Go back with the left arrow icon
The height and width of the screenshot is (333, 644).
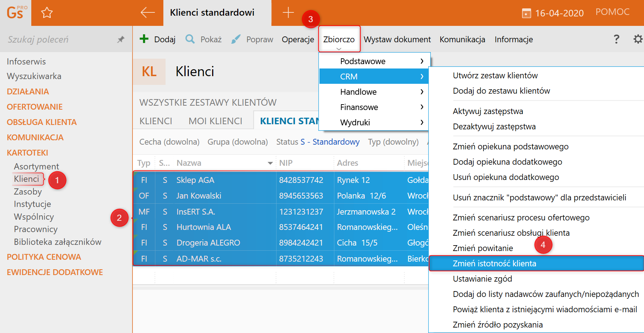pyautogui.click(x=148, y=12)
